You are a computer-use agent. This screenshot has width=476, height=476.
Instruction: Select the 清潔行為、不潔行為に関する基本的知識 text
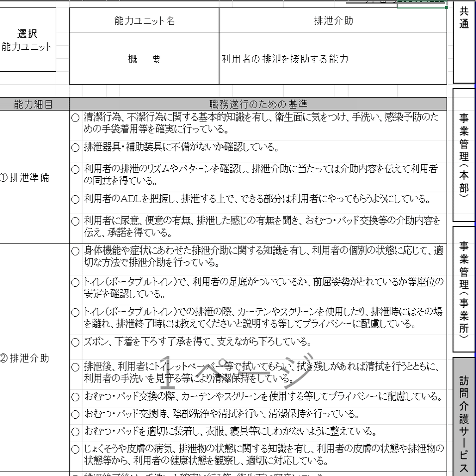tap(261, 123)
